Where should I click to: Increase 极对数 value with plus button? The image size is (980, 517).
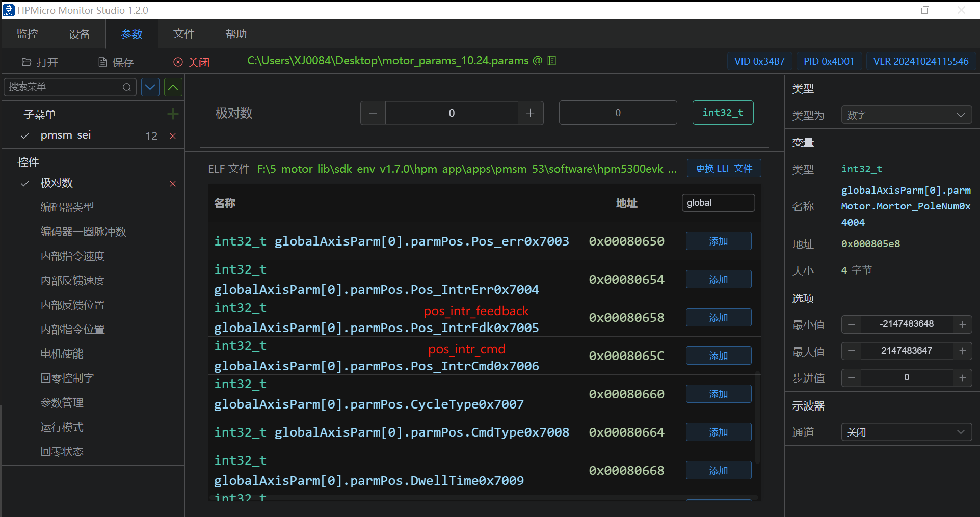coord(531,113)
